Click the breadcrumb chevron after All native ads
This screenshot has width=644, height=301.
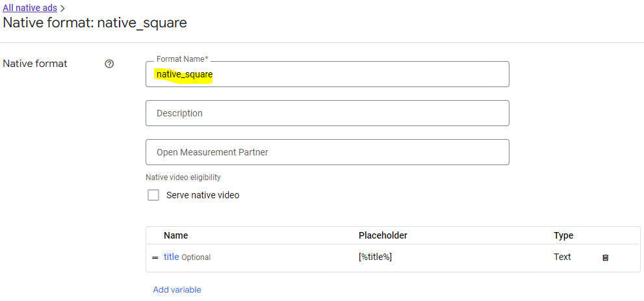pyautogui.click(x=62, y=8)
